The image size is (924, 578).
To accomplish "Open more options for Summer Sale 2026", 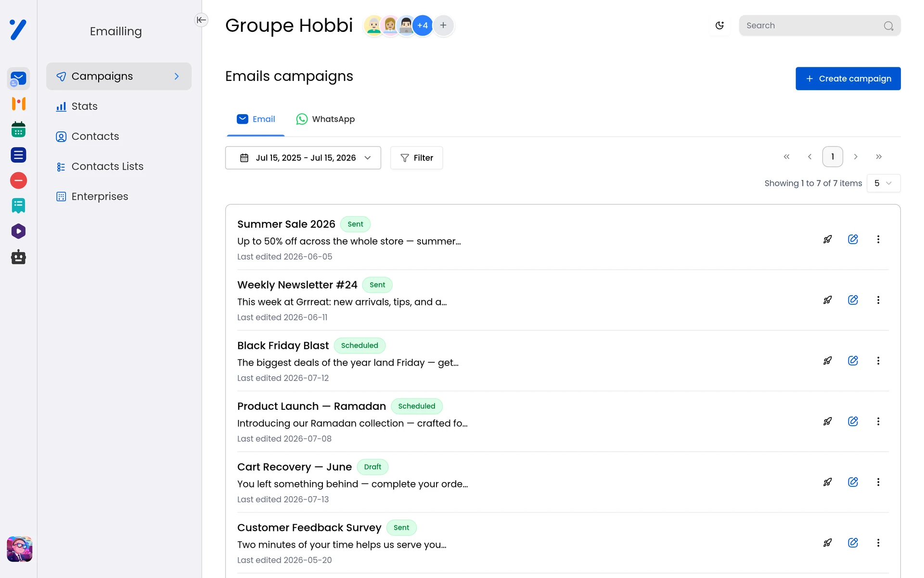I will point(878,239).
